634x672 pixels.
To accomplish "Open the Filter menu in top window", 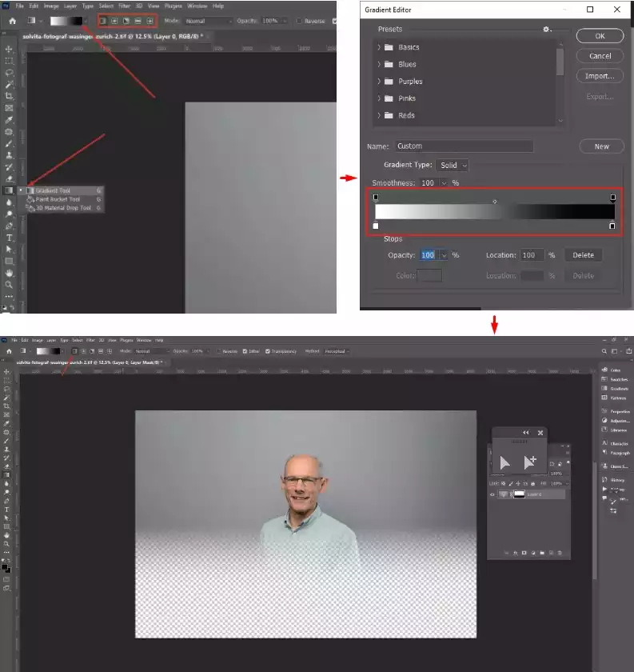I will pos(124,6).
